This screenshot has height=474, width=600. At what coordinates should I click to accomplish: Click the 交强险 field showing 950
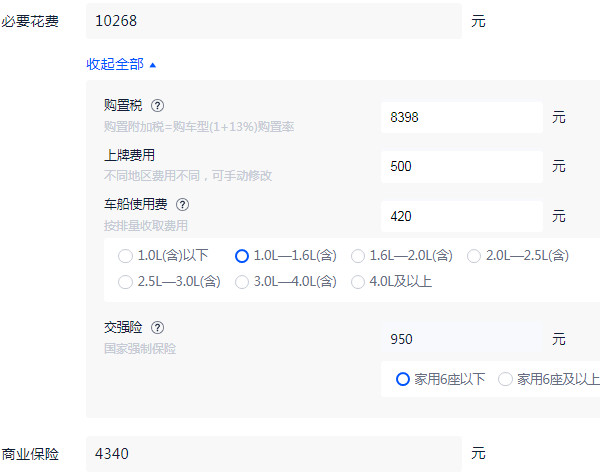tap(461, 339)
